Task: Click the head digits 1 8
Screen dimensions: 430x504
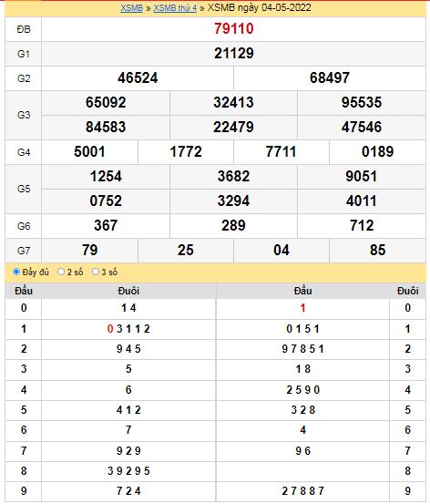Action: [x=302, y=369]
